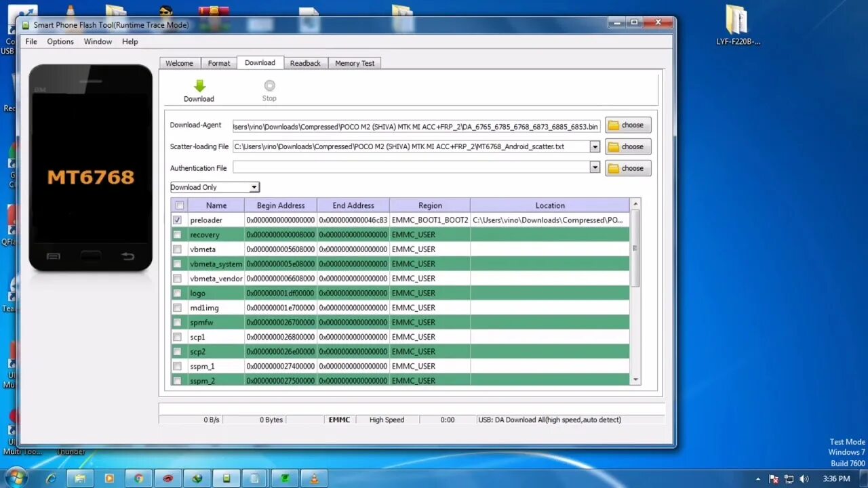Click the partition list scrollbar thumb
The height and width of the screenshot is (488, 868).
click(x=635, y=248)
